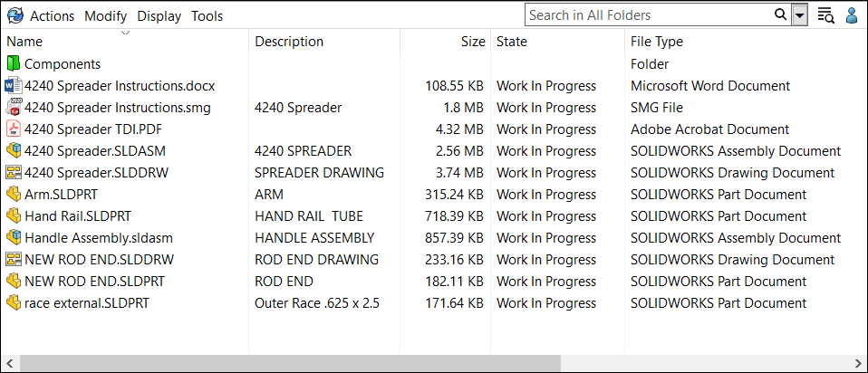Open the Modify menu
The height and width of the screenshot is (373, 868).
[x=107, y=16]
